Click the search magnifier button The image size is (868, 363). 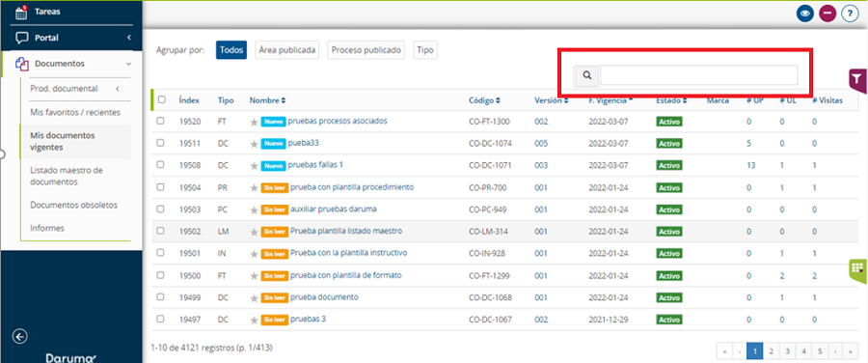[587, 75]
